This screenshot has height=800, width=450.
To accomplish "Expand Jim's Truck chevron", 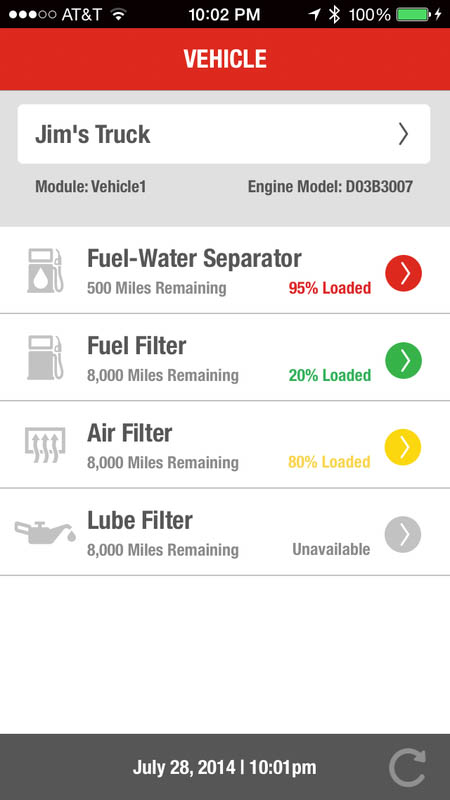I will pos(404,134).
